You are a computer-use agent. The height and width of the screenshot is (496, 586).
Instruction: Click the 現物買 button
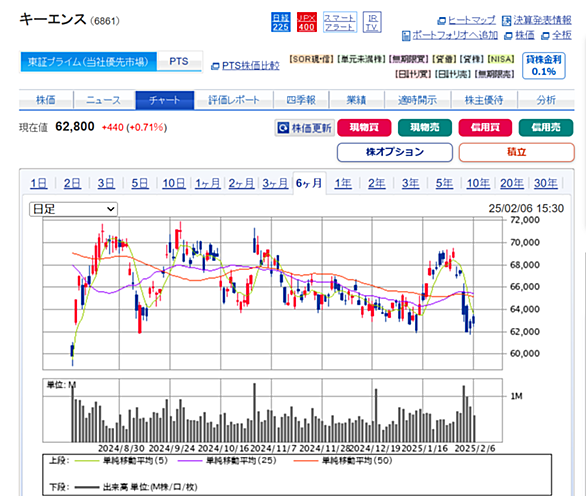coord(364,128)
